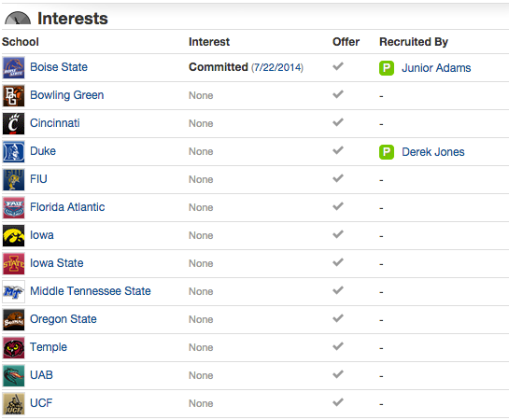Viewport: 509px width, 420px height.
Task: Click the Temple Owls logo
Action: 14,348
